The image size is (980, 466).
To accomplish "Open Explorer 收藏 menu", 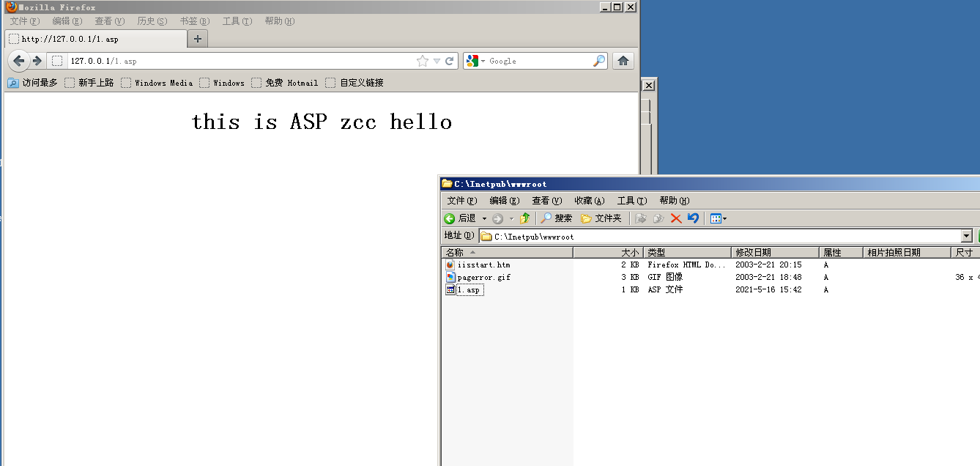I will point(590,201).
